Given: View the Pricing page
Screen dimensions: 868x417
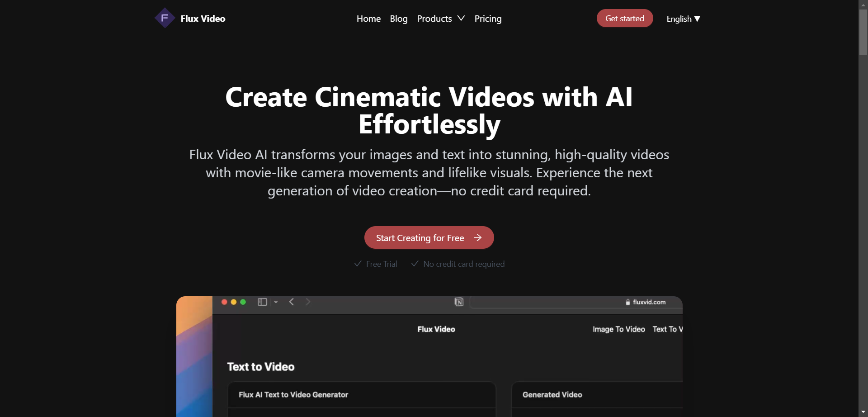Looking at the screenshot, I should point(488,19).
